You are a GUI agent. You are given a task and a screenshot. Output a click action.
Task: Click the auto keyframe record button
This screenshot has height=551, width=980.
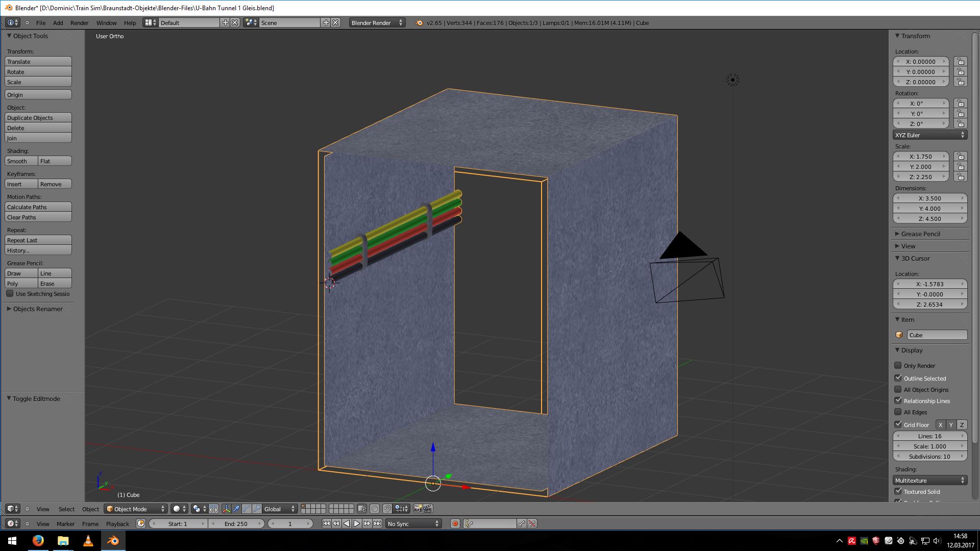[455, 523]
